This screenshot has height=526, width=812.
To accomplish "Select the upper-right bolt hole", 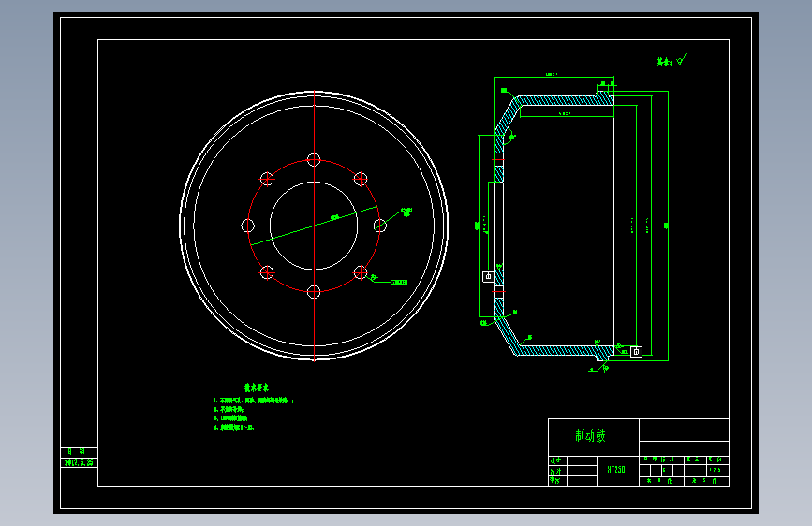I will tap(361, 179).
